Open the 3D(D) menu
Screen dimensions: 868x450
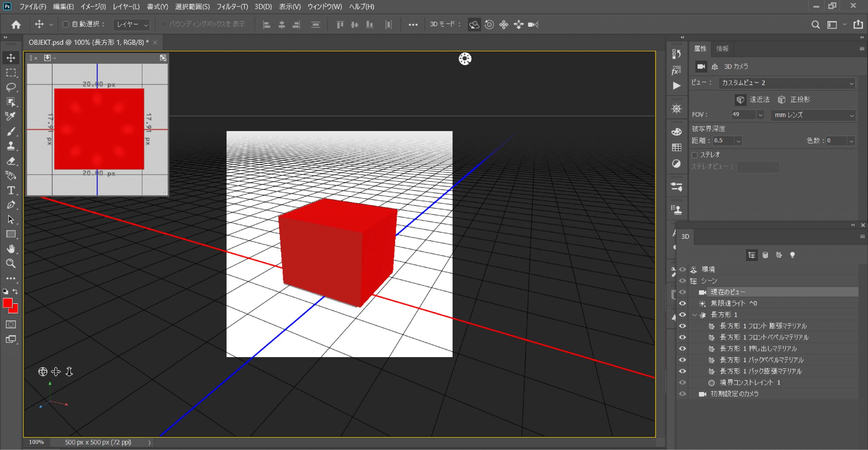(263, 6)
